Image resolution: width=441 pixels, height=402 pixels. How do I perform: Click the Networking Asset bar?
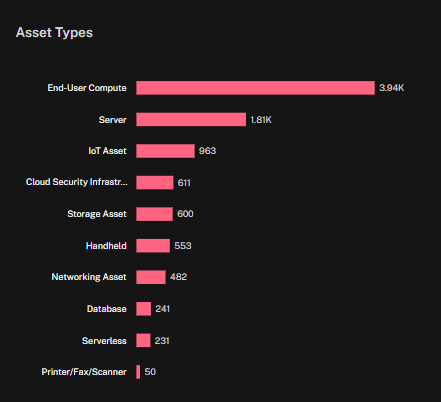[x=151, y=277]
